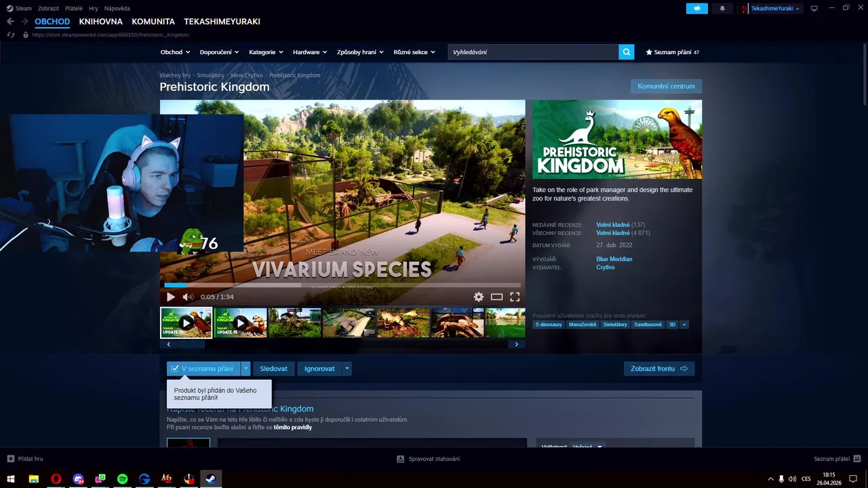The width and height of the screenshot is (868, 488).
Task: Open the Nápověda menu
Action: coord(117,8)
